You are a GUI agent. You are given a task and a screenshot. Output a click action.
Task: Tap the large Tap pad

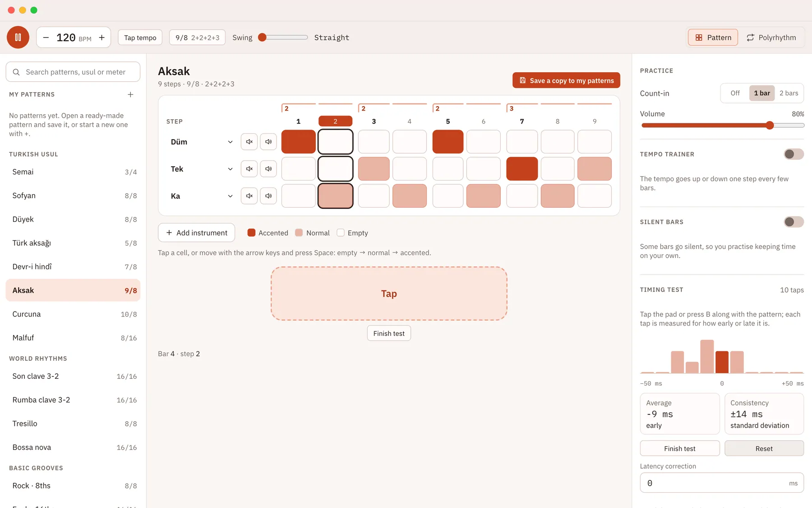point(389,294)
